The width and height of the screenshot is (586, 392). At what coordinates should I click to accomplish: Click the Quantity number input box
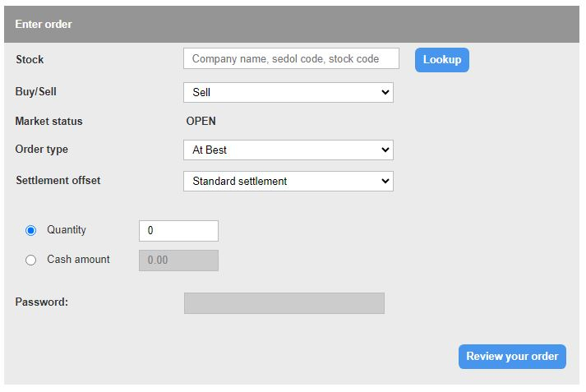click(x=178, y=231)
